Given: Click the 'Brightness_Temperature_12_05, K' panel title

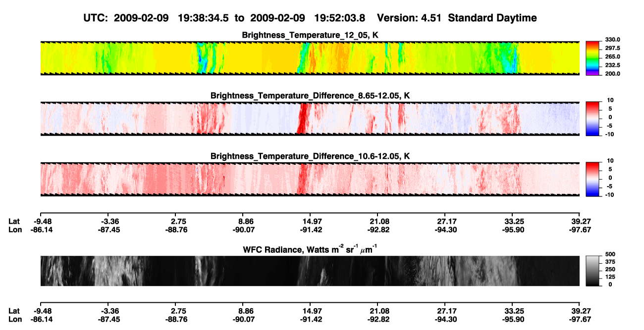Looking at the screenshot, I should tap(310, 35).
